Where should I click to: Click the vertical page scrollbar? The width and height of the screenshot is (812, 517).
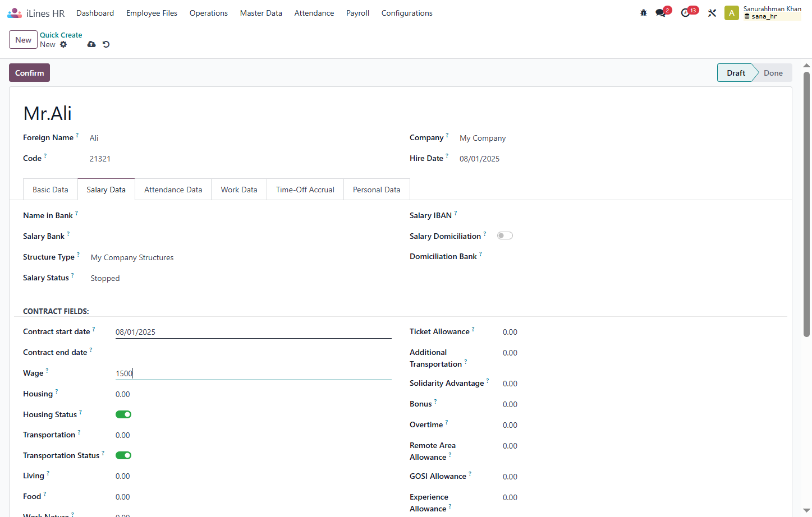807,204
